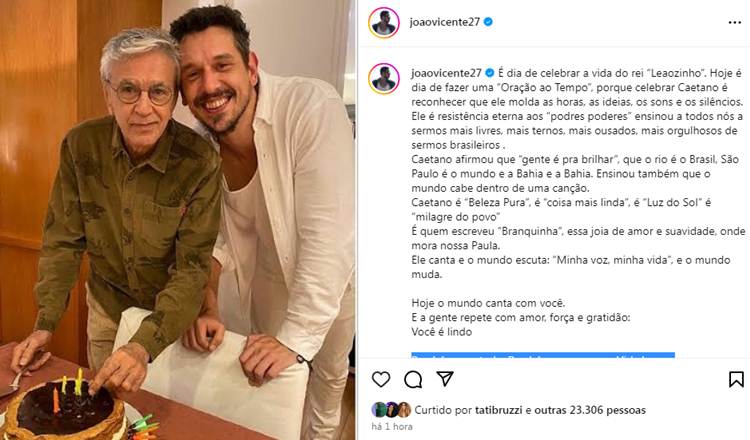View the outras 23.306 pessoas likes list
The width and height of the screenshot is (750, 440).
590,410
